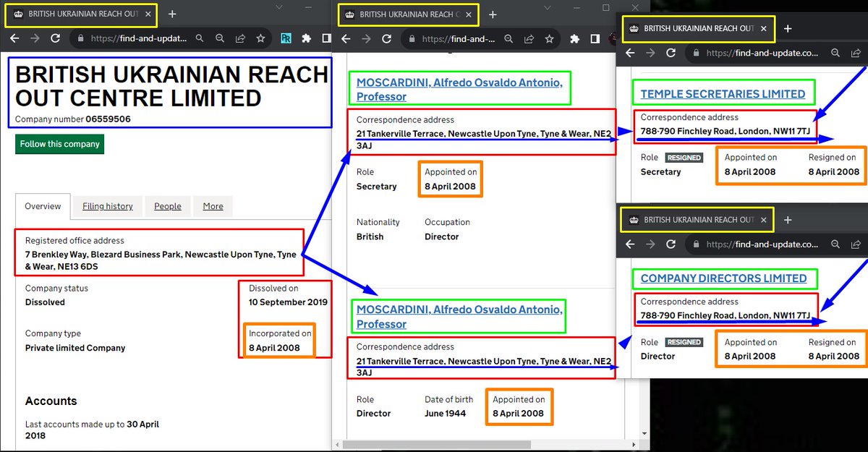Close the Moscardini window's browser tab
The height and width of the screenshot is (452, 868).
click(x=469, y=14)
